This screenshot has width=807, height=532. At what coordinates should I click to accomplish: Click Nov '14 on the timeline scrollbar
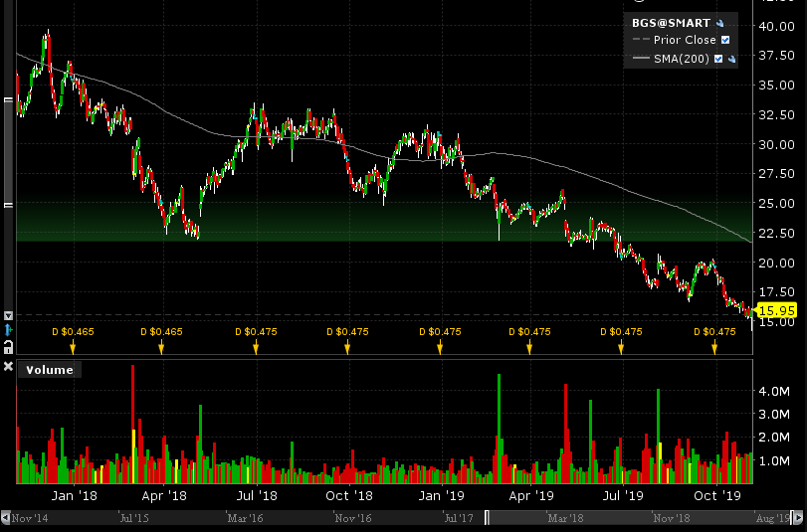coord(30,517)
